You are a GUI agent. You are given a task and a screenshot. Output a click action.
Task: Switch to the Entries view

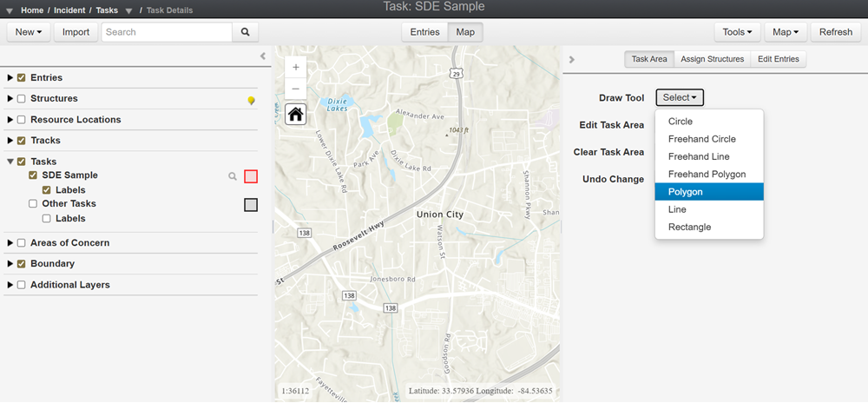(x=424, y=32)
